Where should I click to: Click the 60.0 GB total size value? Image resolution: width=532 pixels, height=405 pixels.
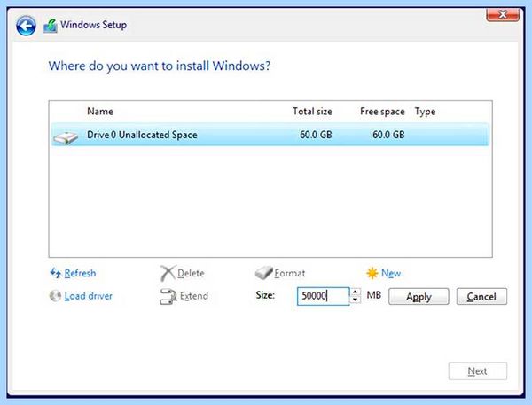[x=316, y=135]
